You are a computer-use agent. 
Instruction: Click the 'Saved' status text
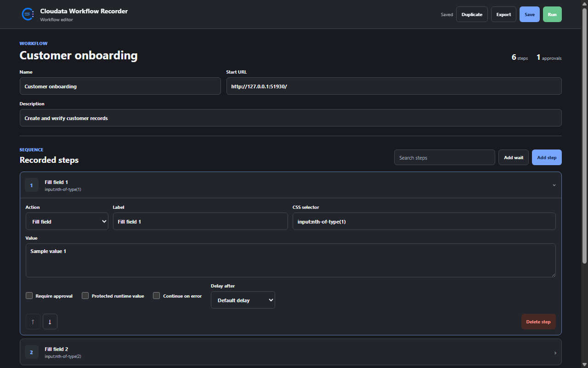click(x=447, y=15)
